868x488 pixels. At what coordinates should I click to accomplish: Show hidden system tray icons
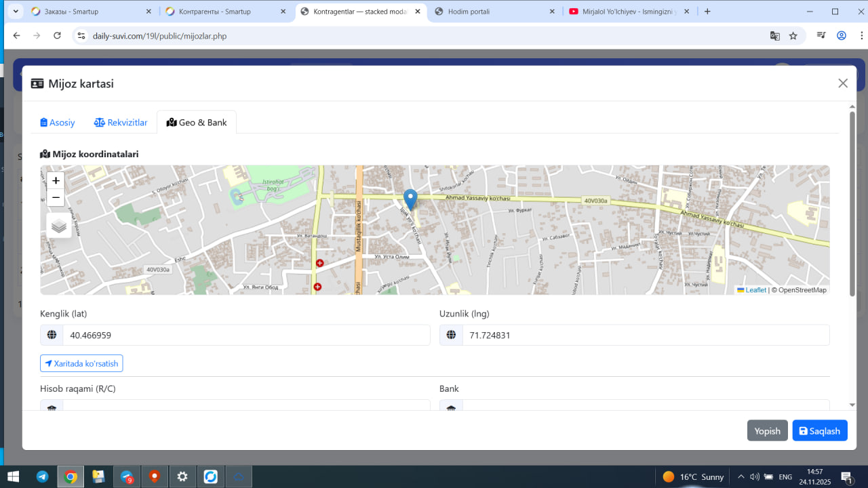click(741, 477)
